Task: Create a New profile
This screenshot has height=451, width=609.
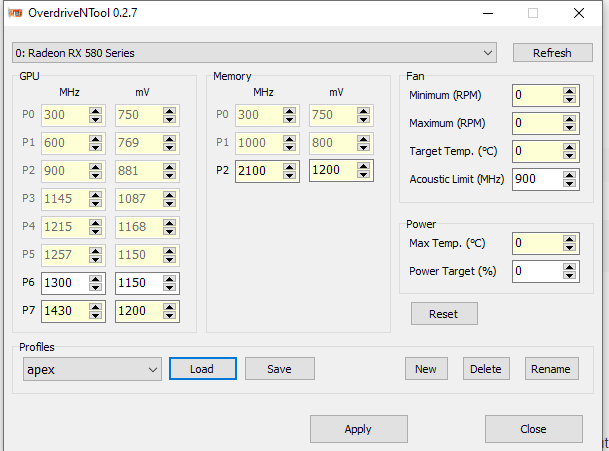Action: (x=426, y=369)
